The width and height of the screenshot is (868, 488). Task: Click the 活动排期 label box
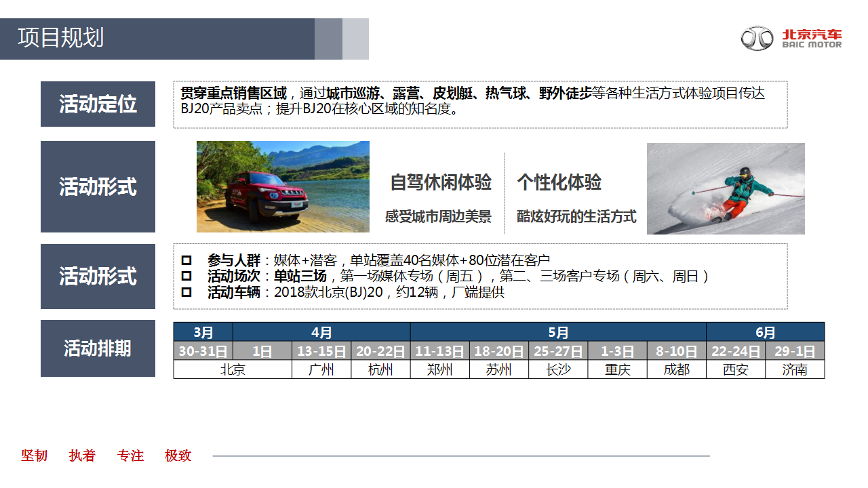coord(98,348)
